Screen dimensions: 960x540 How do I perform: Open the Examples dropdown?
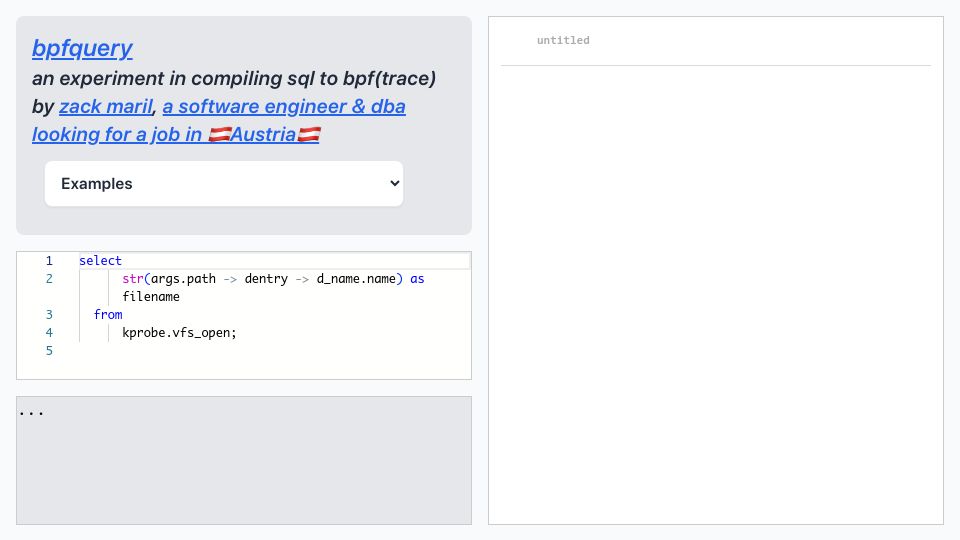pyautogui.click(x=223, y=184)
